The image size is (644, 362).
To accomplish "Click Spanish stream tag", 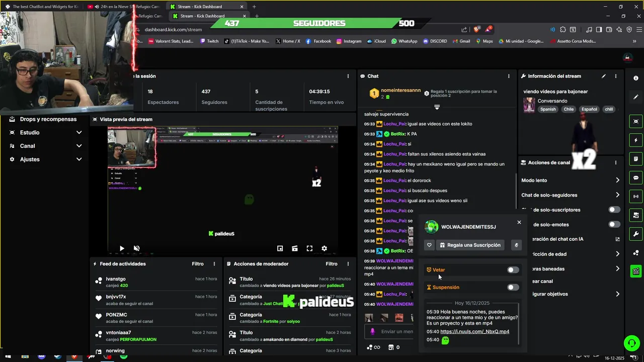I will (x=548, y=109).
